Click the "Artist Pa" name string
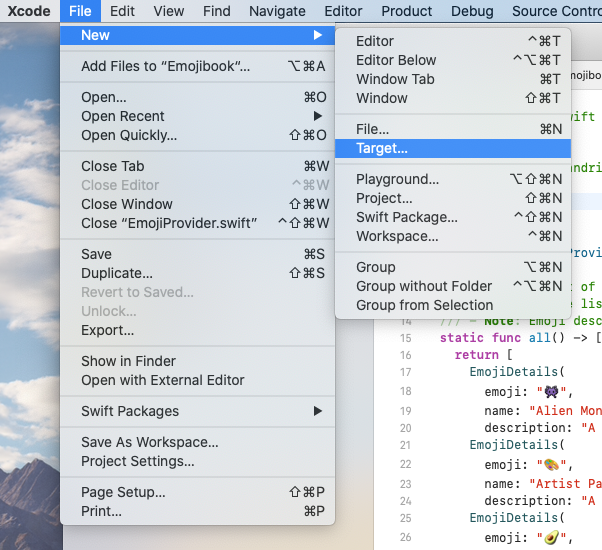This screenshot has width=602, height=550. (x=565, y=484)
